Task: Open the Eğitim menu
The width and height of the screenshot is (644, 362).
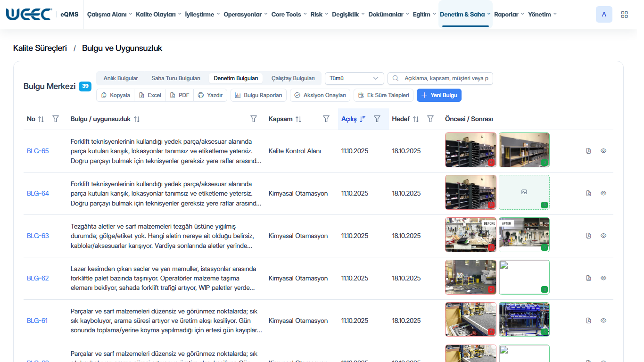Action: (424, 15)
